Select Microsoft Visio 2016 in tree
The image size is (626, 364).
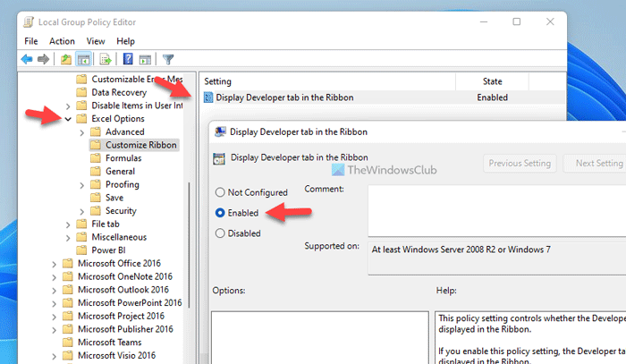pos(116,356)
